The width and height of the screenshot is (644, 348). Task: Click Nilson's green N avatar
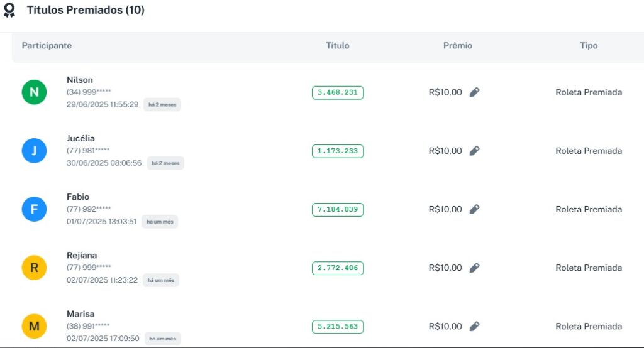click(34, 93)
